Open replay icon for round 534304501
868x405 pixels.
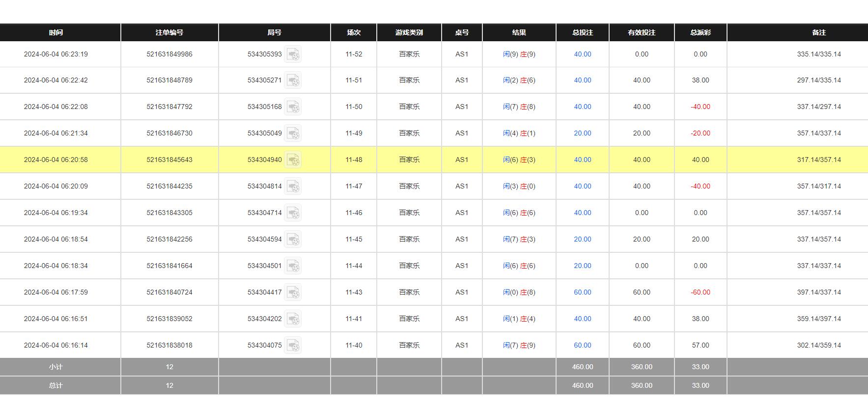coord(293,266)
